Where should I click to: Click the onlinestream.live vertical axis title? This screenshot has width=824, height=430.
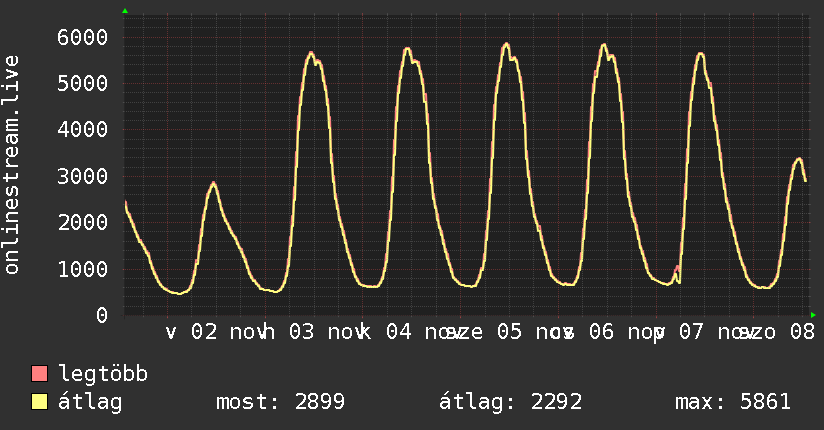[11, 165]
